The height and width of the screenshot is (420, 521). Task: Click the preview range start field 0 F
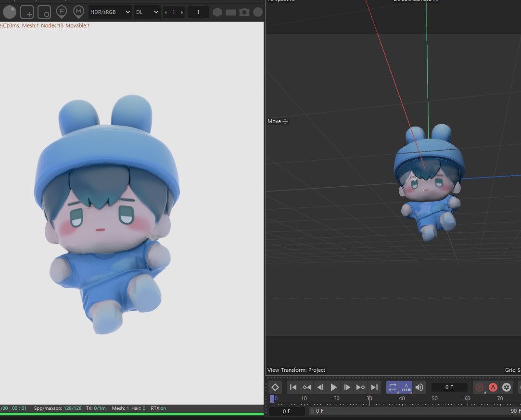[286, 411]
